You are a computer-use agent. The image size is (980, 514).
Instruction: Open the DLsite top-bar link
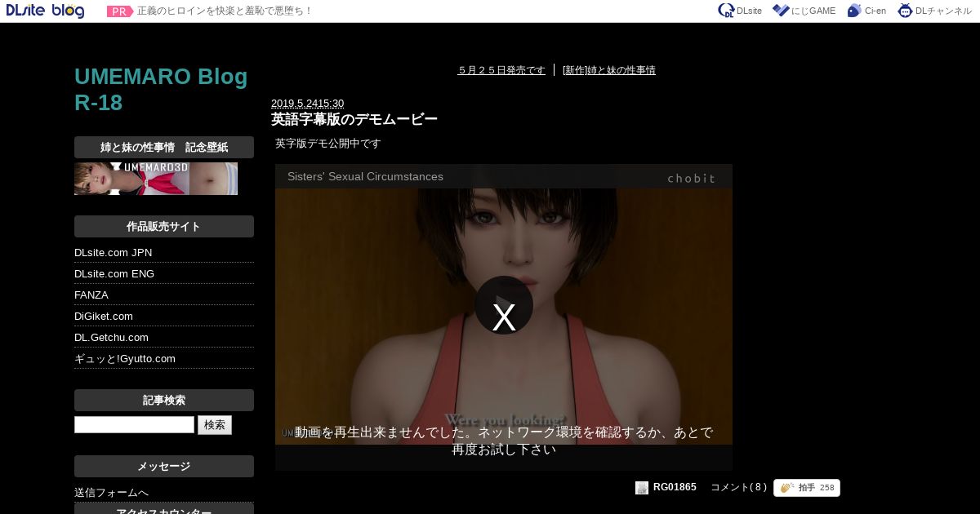[x=740, y=11]
